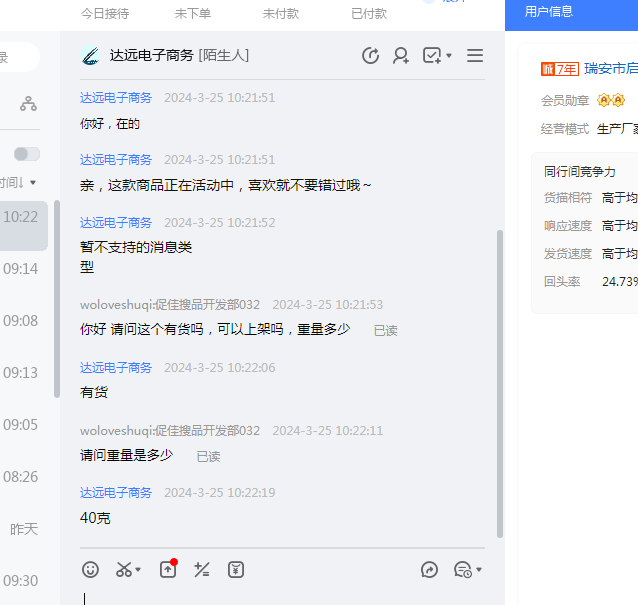Click the yuan payment icon in toolbar
The width and height of the screenshot is (638, 605).
236,569
